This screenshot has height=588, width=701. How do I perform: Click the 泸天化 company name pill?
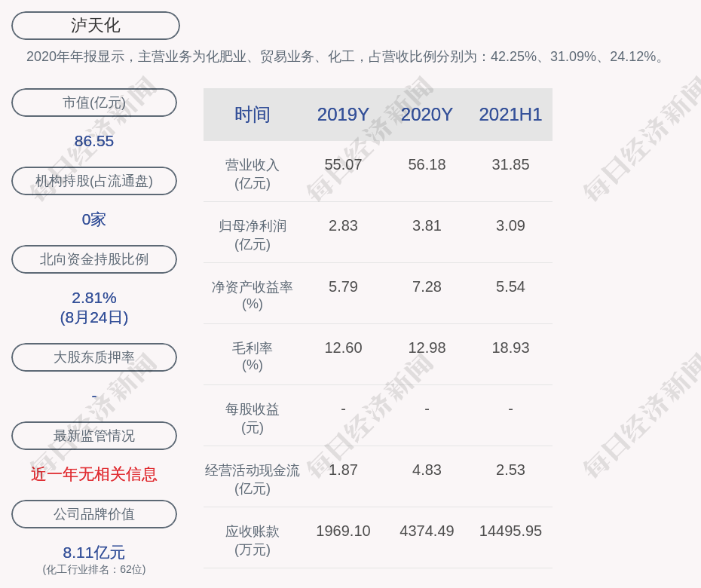(x=95, y=26)
